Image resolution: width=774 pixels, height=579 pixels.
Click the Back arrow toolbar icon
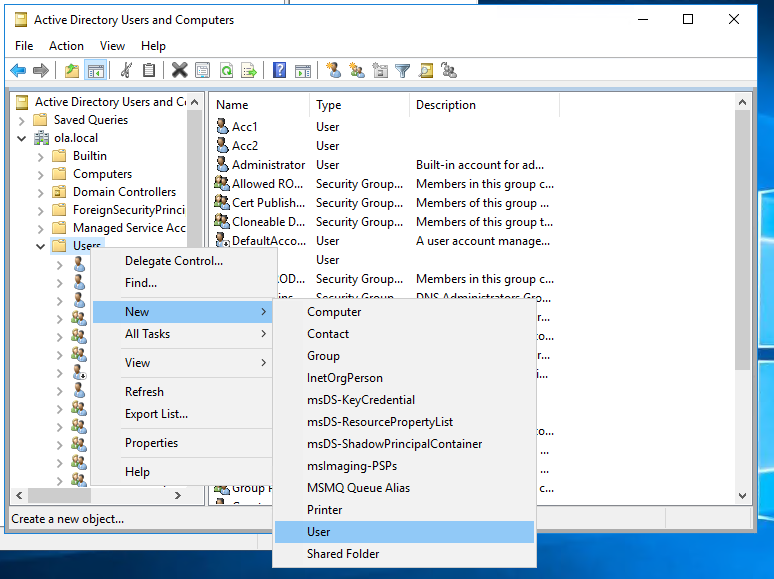pos(18,71)
